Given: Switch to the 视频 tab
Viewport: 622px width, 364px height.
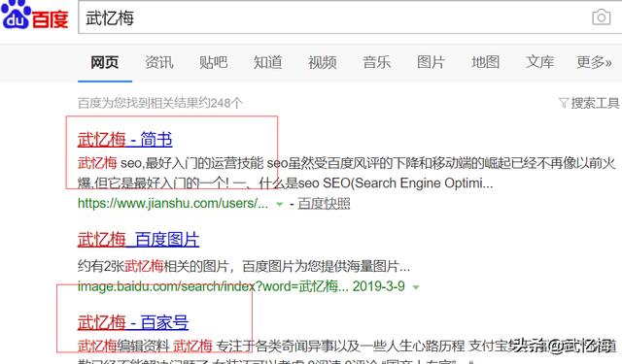Looking at the screenshot, I should (323, 62).
